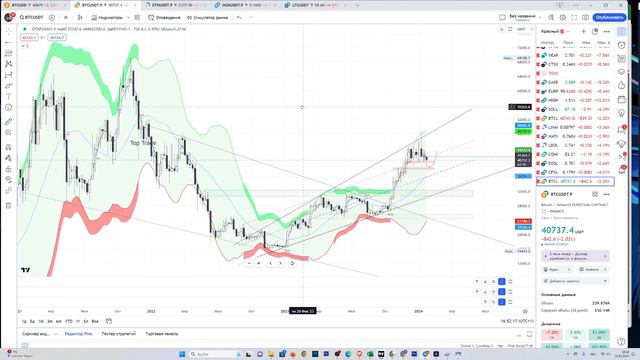Toggle lock all drawings icon

(x=9, y=169)
